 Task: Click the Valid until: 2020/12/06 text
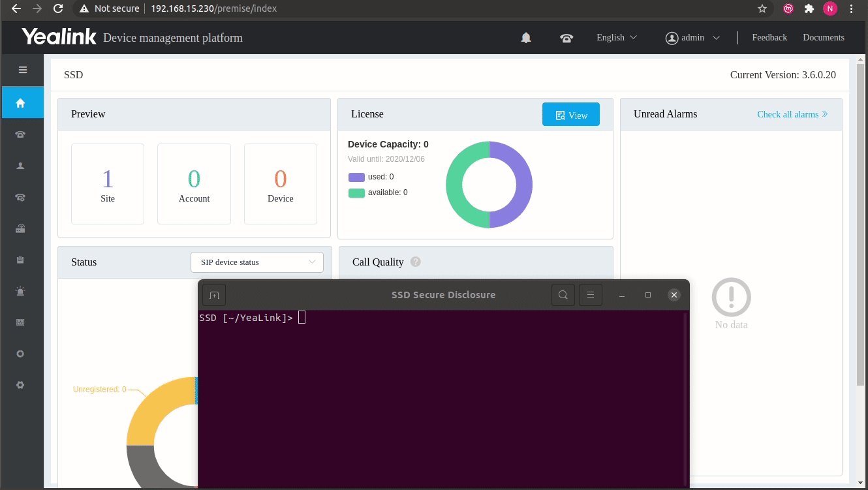(x=386, y=159)
